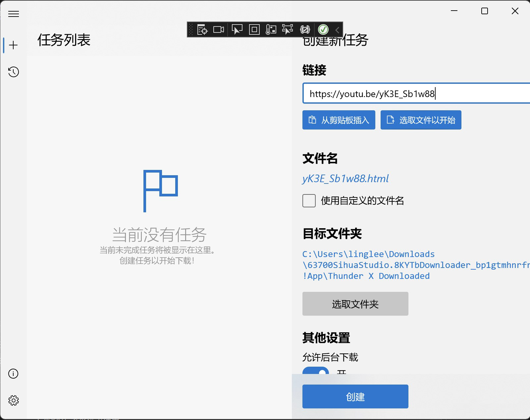Open capture options gear icon
The height and width of the screenshot is (420, 530).
click(x=305, y=29)
